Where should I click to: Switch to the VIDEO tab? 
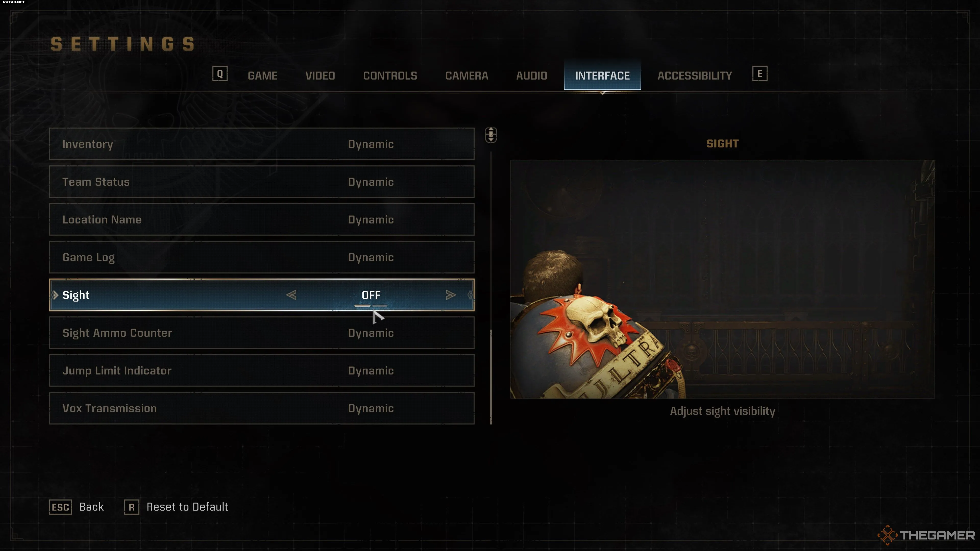tap(320, 76)
